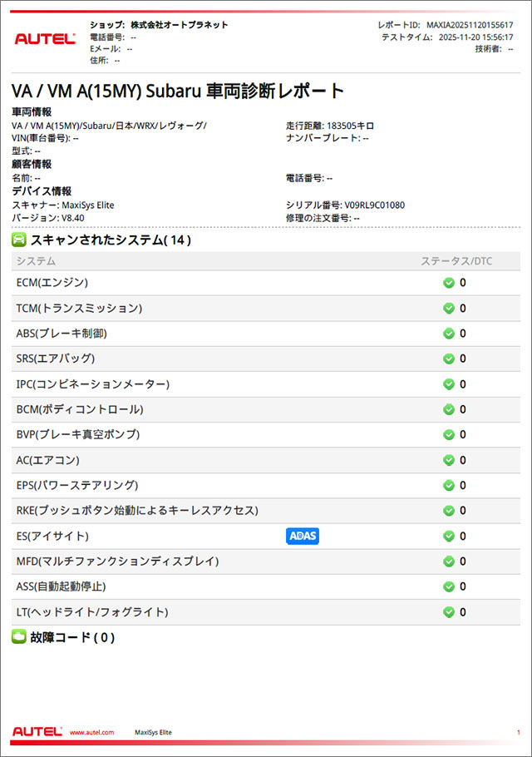Click the green check in EPS(パワーステアリング) row
532x757 pixels.
pyautogui.click(x=449, y=485)
